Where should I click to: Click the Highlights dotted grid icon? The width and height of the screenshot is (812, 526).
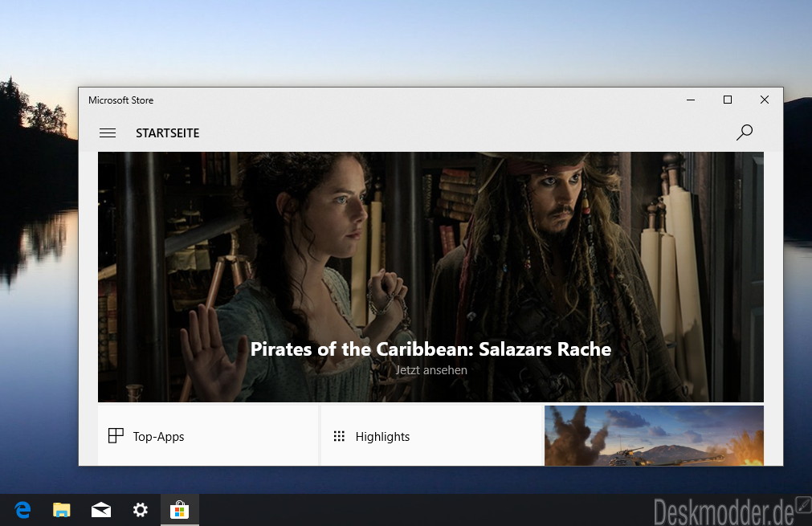tap(339, 436)
